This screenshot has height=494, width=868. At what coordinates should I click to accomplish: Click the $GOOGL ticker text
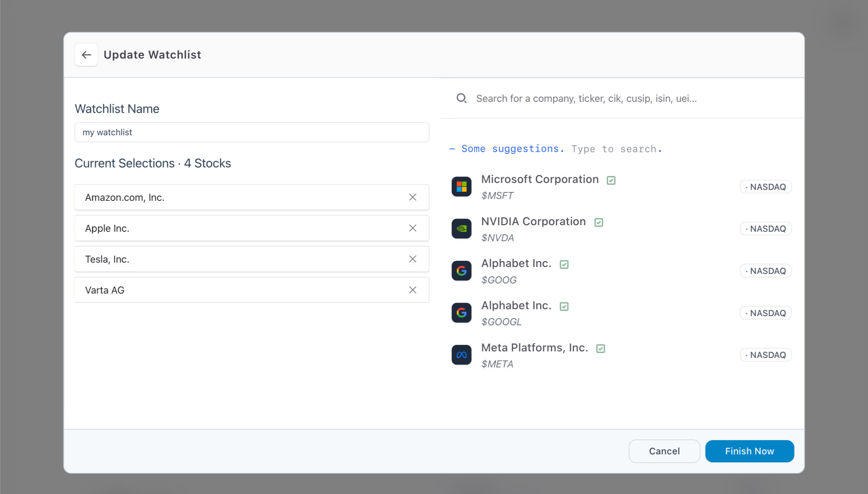point(501,322)
